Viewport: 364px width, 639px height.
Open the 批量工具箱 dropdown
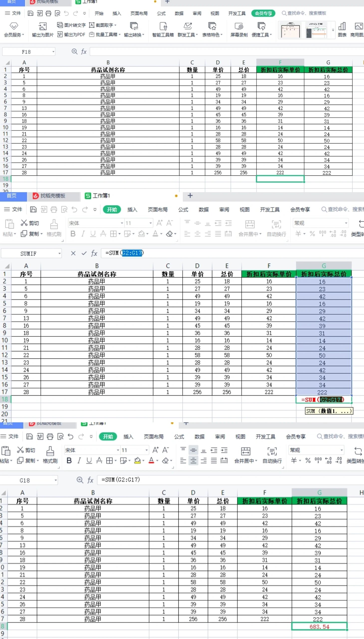tap(105, 34)
